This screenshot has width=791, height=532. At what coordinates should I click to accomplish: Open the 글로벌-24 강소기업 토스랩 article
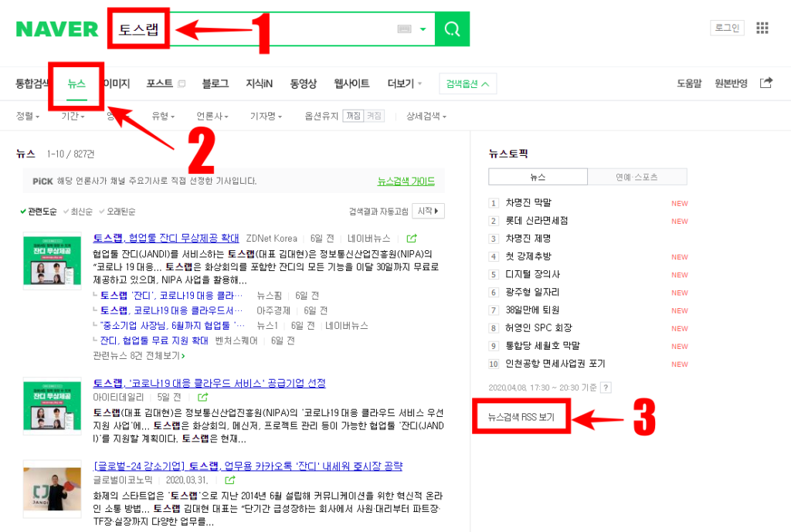pyautogui.click(x=248, y=466)
